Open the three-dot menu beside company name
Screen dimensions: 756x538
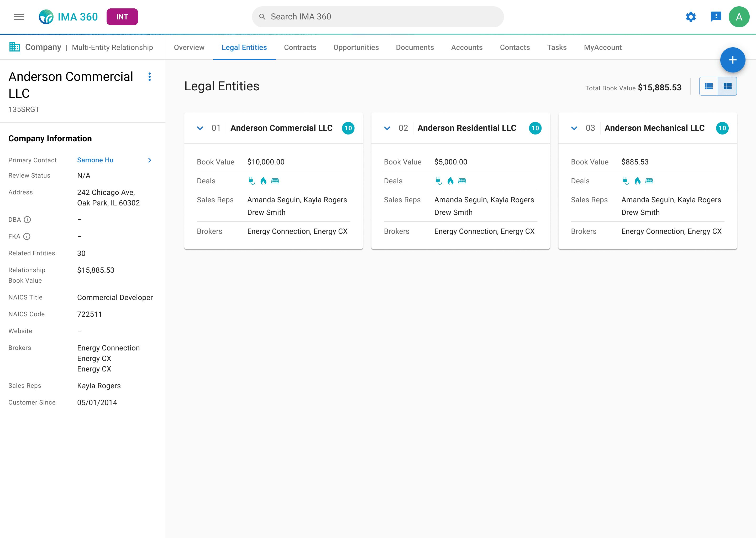click(x=150, y=77)
